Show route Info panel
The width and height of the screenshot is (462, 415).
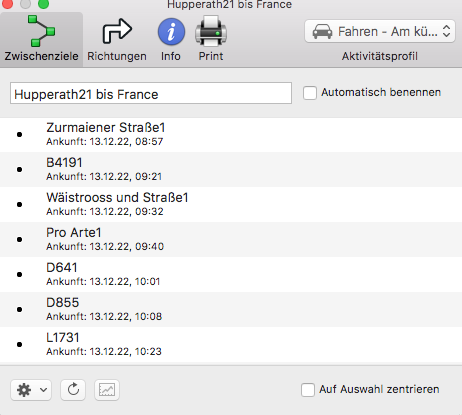point(171,40)
